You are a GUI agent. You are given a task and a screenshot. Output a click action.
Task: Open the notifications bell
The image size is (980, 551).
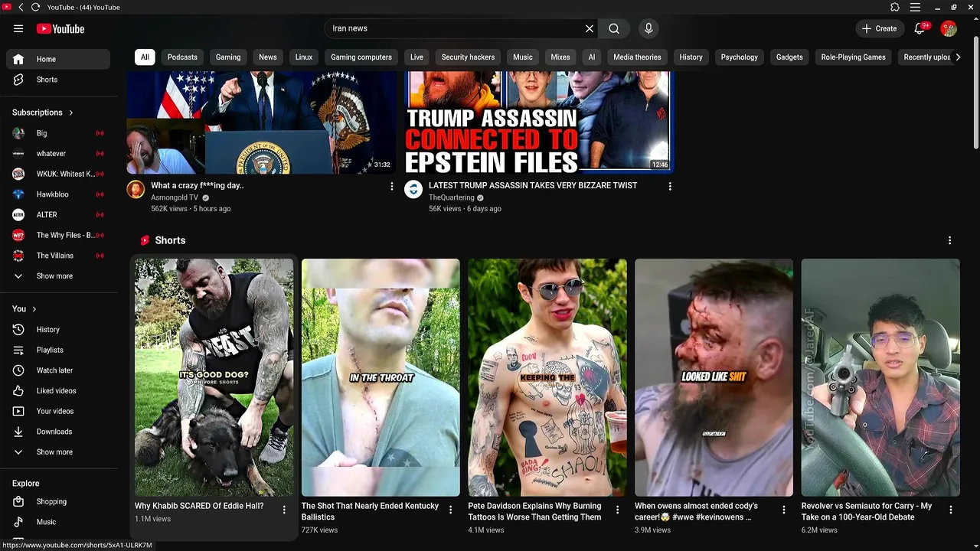click(x=920, y=28)
